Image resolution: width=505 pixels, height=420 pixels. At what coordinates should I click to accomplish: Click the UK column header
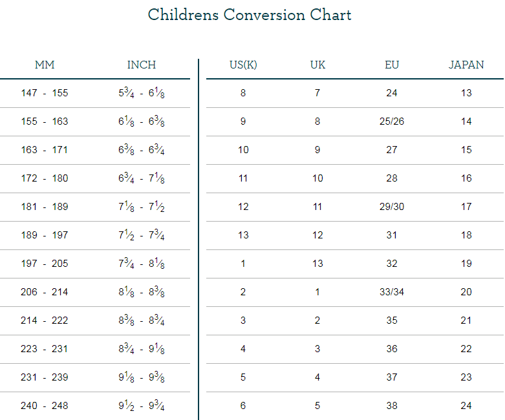click(317, 65)
